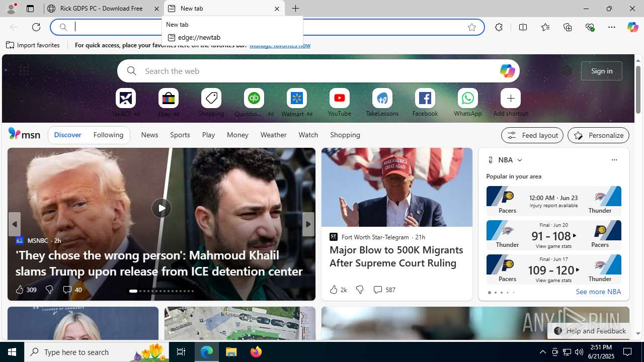Expand the NBA league dropdown
This screenshot has width=644, height=362.
pyautogui.click(x=519, y=160)
